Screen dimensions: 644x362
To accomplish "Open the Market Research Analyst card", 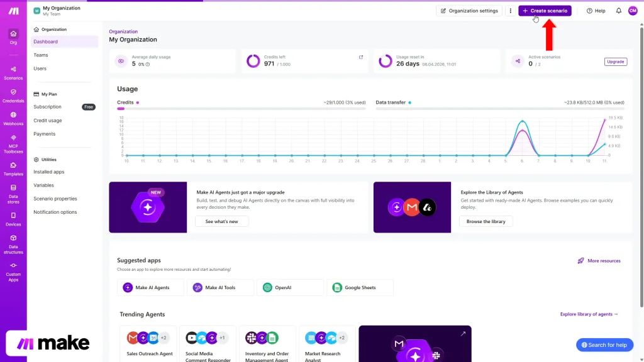I will [x=327, y=344].
